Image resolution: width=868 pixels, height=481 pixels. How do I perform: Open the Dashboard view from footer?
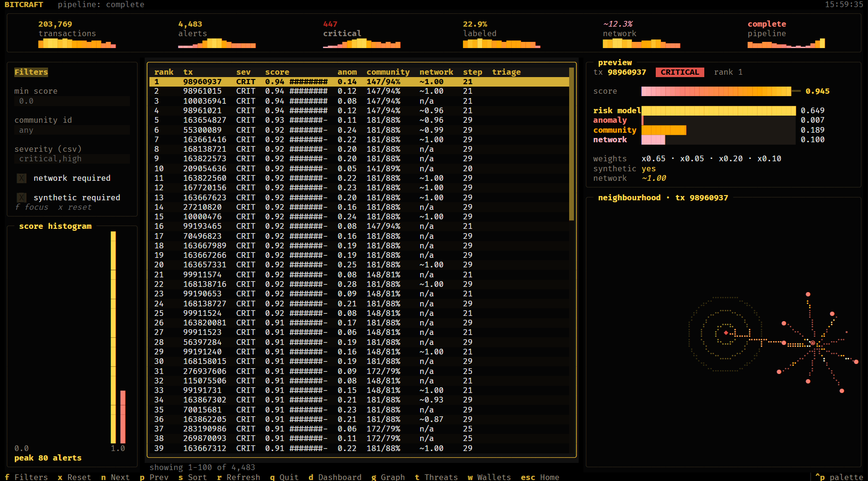pos(335,477)
